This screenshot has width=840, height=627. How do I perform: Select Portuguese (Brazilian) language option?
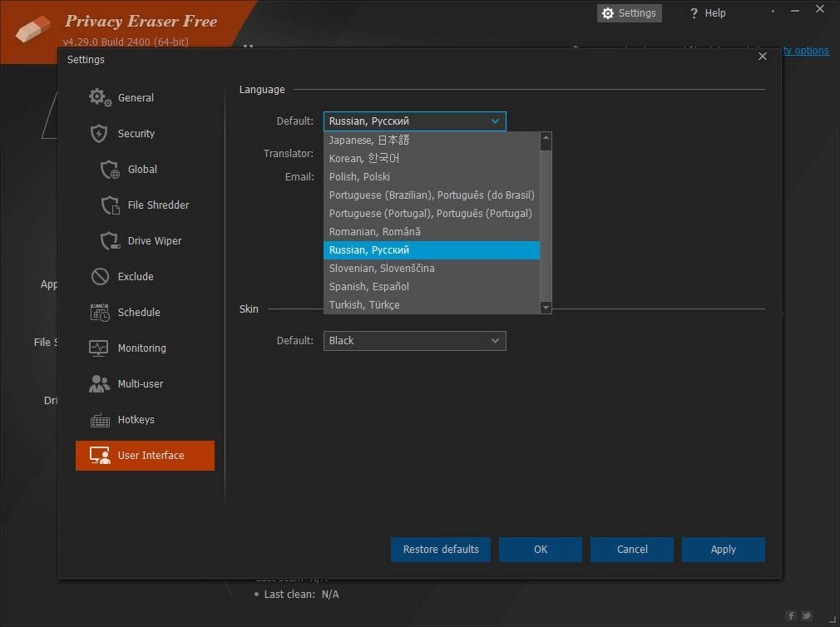tap(432, 195)
